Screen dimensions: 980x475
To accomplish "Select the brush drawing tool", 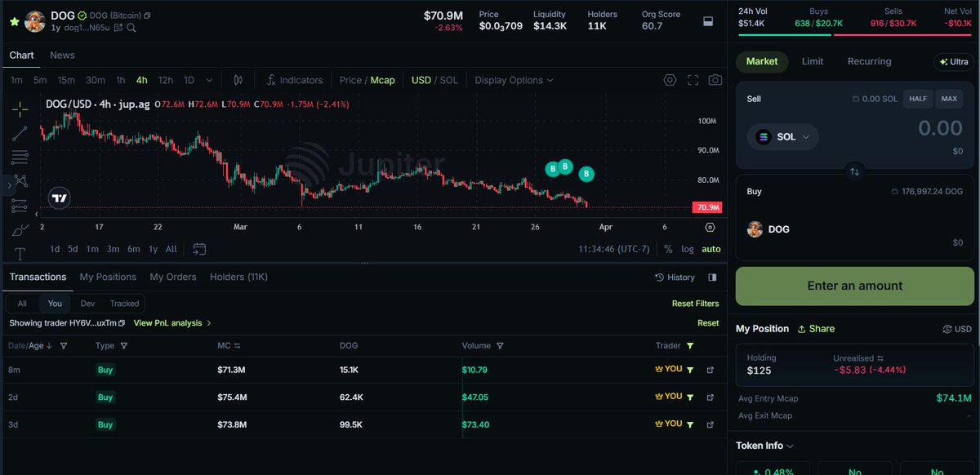I will [20, 230].
